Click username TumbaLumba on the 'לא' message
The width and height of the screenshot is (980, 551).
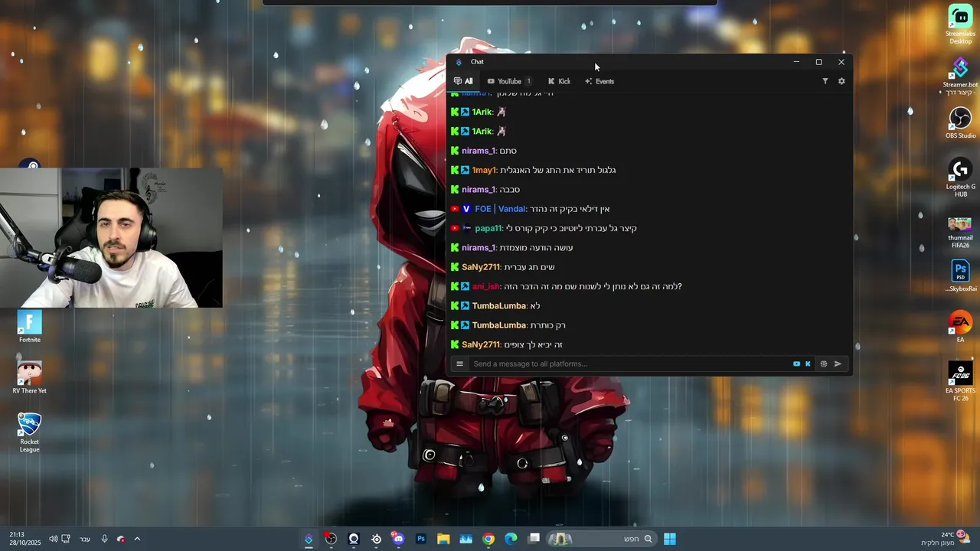pos(499,306)
